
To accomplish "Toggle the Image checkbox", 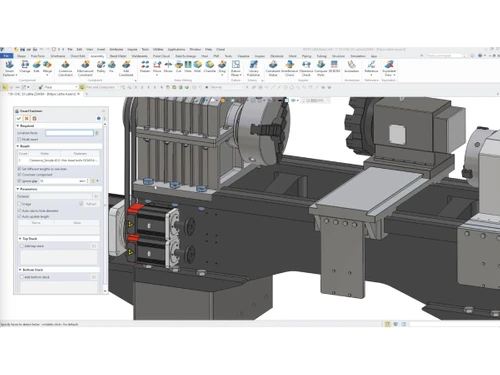I will point(19,204).
